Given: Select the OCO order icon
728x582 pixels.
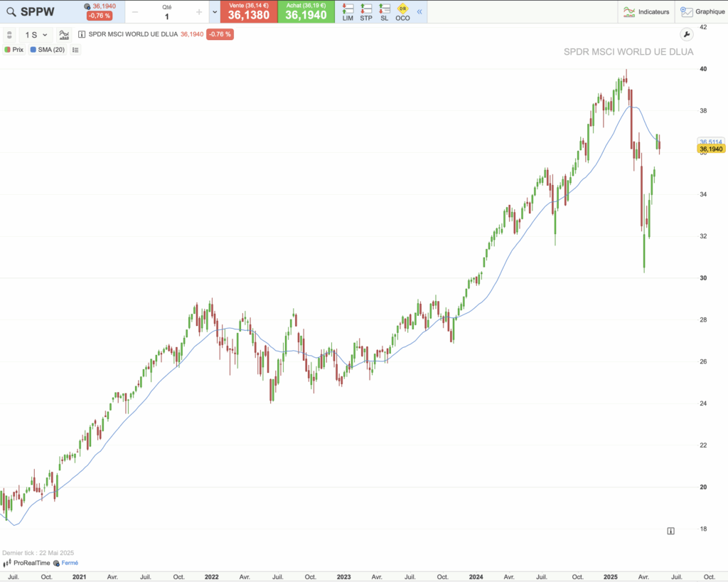Looking at the screenshot, I should [402, 12].
